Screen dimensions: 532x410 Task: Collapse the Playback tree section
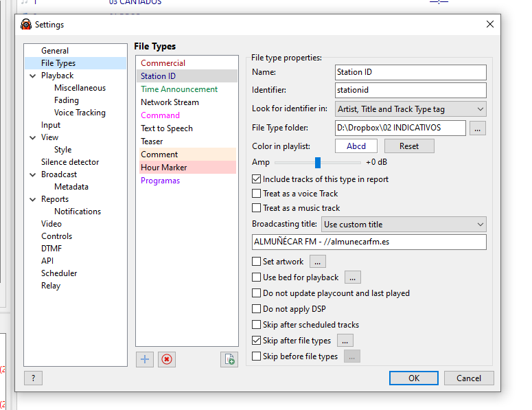click(32, 76)
